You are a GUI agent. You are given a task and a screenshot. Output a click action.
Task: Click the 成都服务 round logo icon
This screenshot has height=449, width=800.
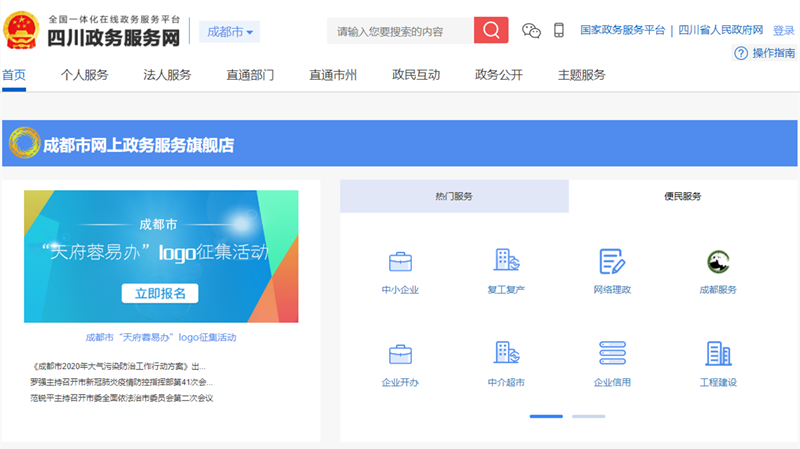(718, 262)
